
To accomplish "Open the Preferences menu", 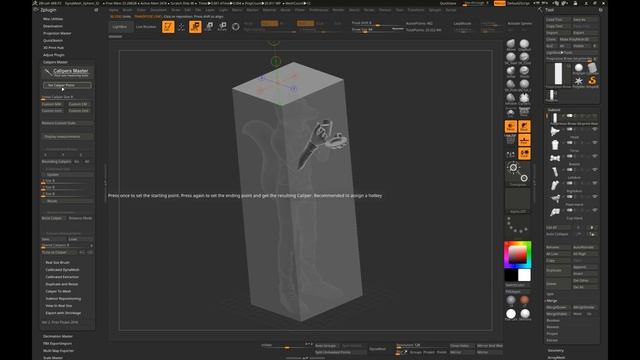I will click(318, 10).
